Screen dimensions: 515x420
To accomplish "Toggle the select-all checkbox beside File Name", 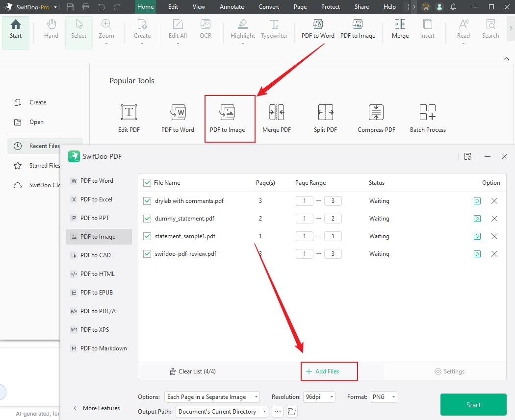I will 147,182.
